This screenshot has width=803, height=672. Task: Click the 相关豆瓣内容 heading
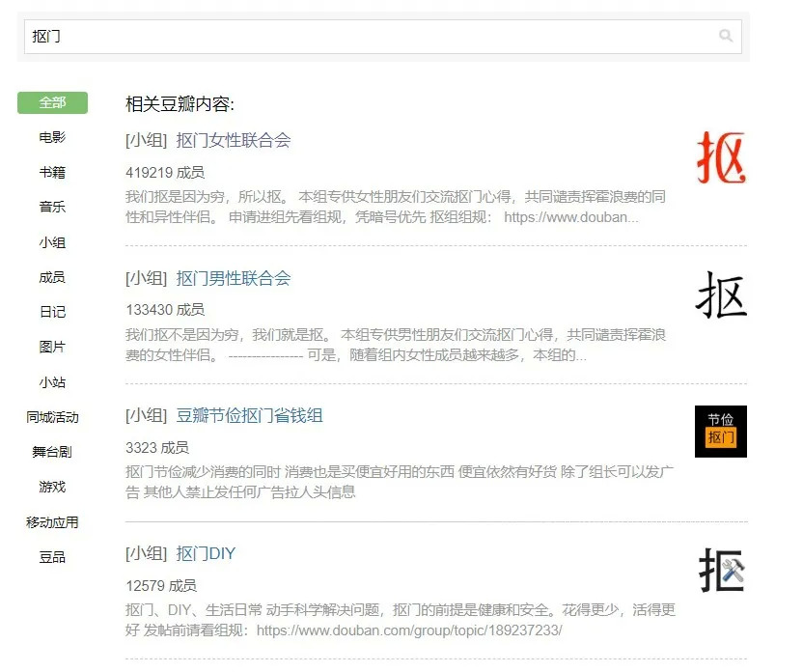(x=180, y=104)
